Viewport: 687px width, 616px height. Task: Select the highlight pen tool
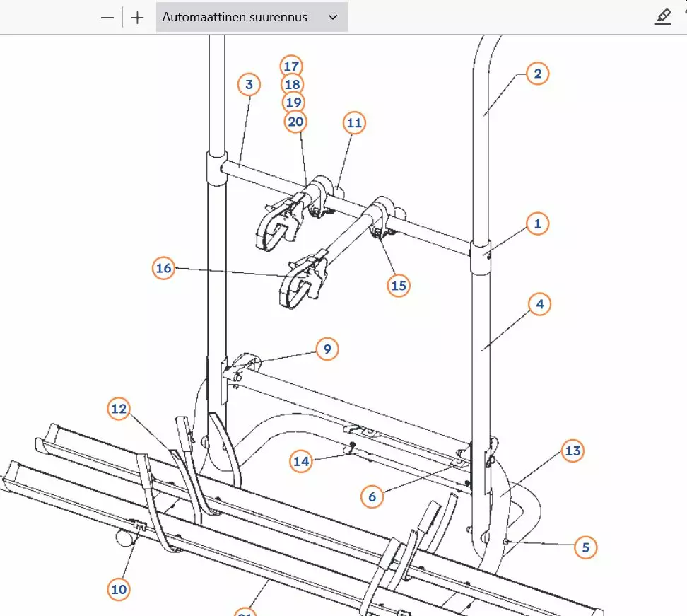coord(662,18)
